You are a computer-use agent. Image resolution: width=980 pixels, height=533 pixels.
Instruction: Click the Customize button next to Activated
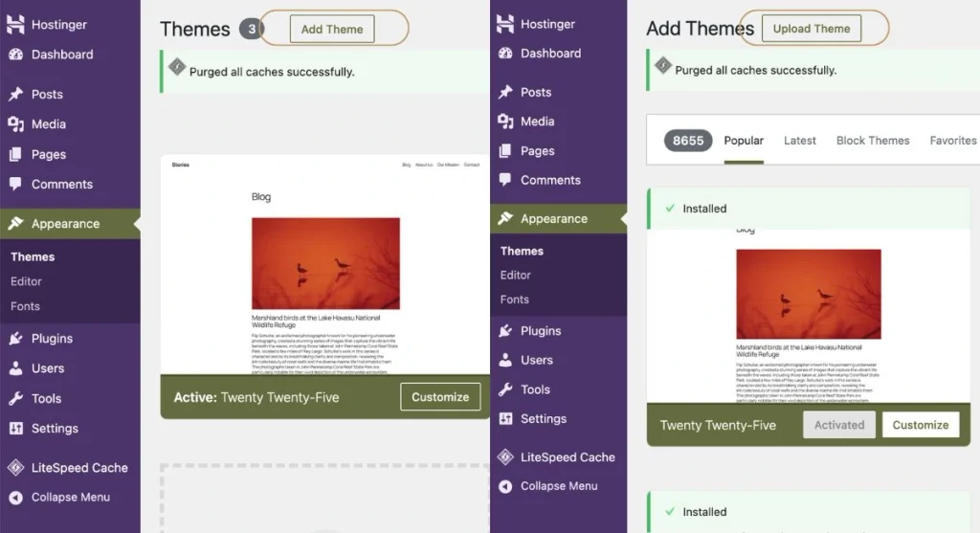921,425
